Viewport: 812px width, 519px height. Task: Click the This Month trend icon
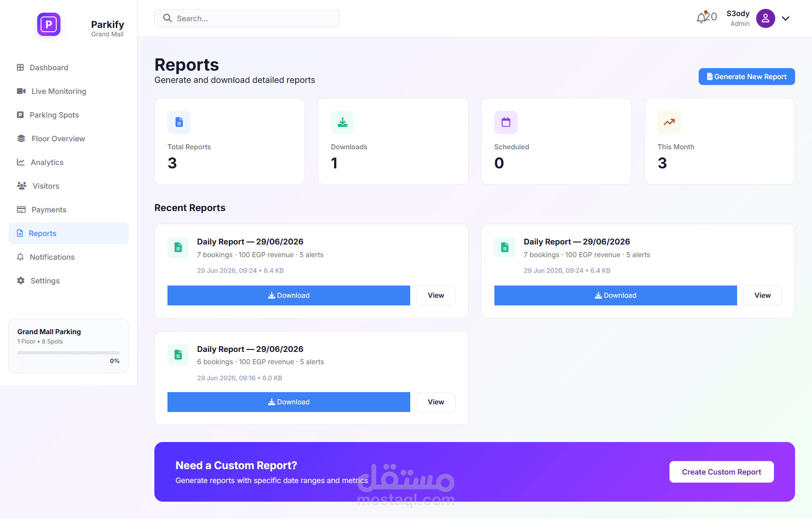click(669, 122)
